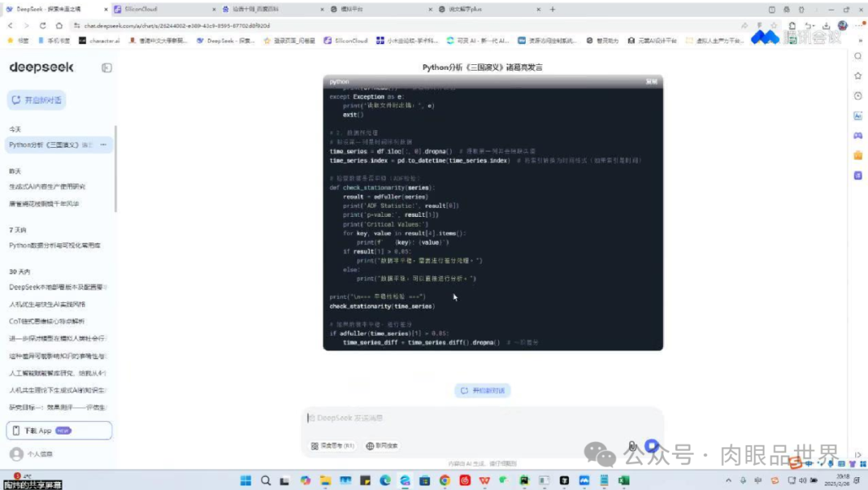The width and height of the screenshot is (868, 490).
Task: Open the 元器AI设计平台 bookmark
Action: pyautogui.click(x=652, y=40)
